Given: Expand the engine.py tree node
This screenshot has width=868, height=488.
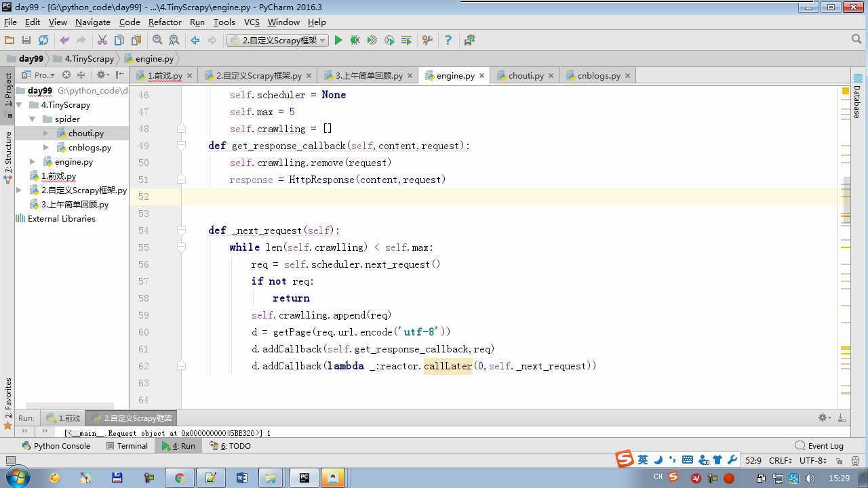Looking at the screenshot, I should (32, 162).
